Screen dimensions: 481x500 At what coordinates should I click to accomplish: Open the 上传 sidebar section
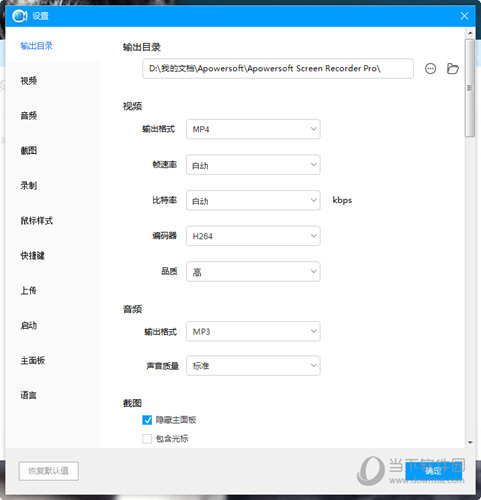click(29, 291)
